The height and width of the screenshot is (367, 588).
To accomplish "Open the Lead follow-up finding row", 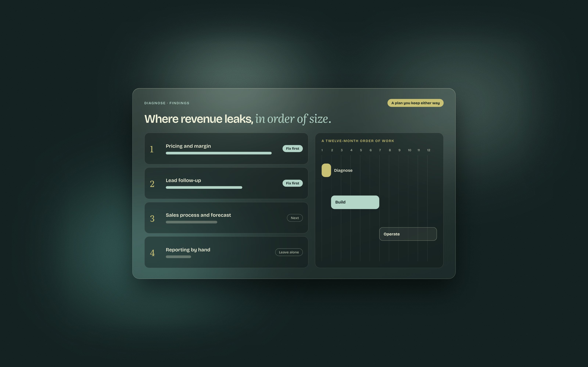I will coord(226,183).
